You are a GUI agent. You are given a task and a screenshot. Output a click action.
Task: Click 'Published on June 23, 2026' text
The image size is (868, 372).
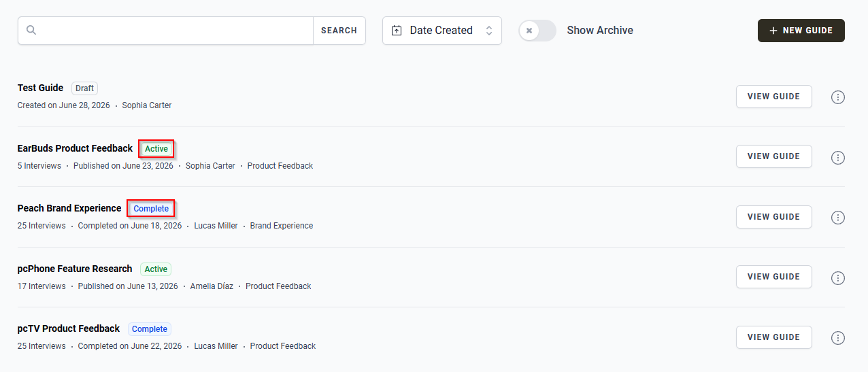point(123,166)
